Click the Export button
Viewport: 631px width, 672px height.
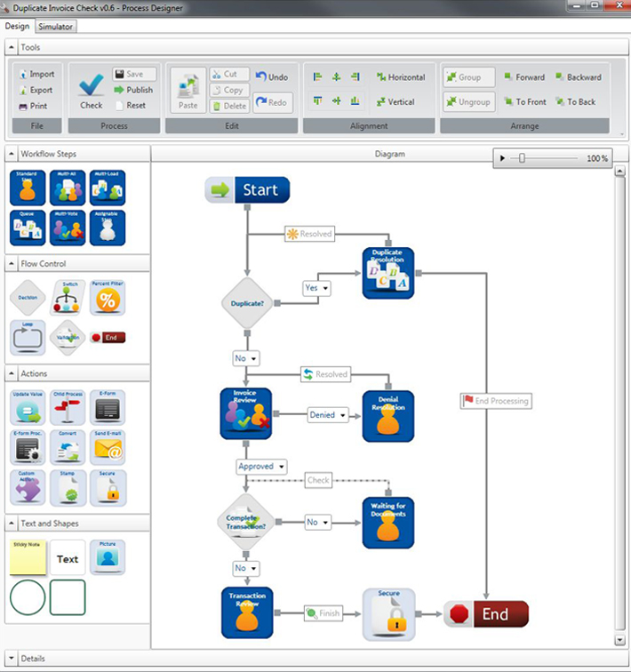coord(36,90)
